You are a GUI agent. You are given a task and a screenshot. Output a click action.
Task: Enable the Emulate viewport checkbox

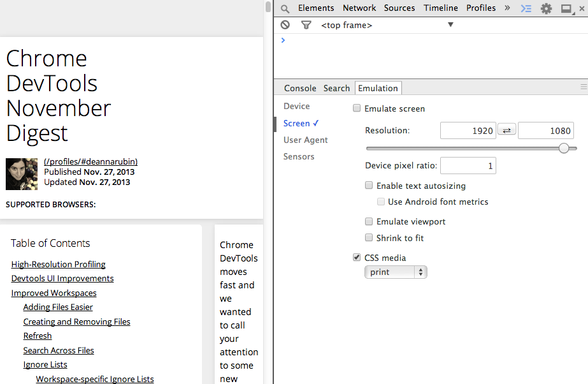(369, 221)
